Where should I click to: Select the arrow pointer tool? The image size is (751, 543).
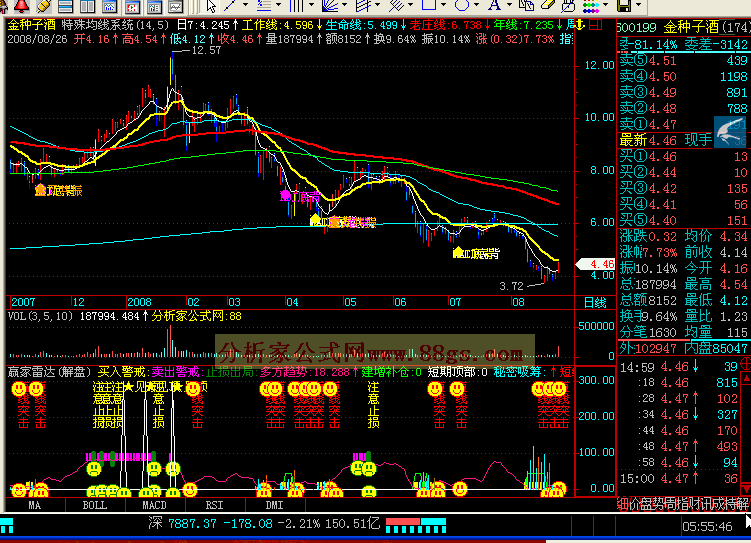tap(211, 6)
